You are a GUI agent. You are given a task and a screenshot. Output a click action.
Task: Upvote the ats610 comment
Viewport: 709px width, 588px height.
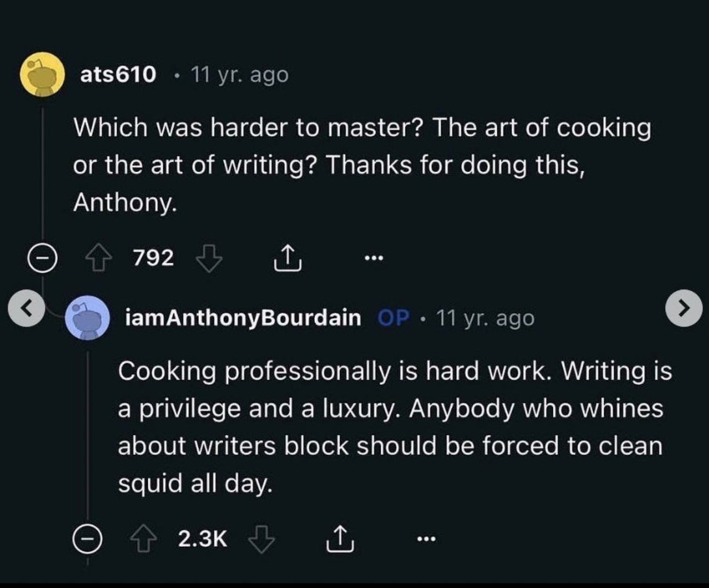[98, 258]
